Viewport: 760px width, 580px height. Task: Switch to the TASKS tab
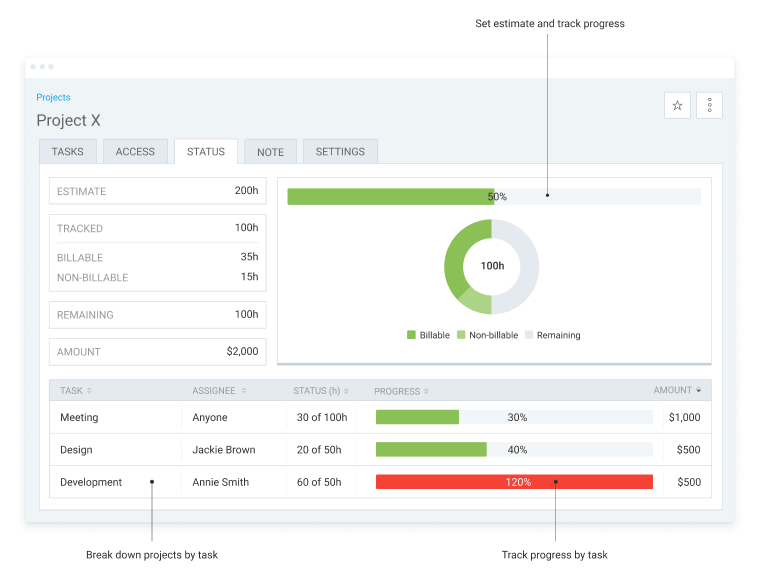(68, 152)
